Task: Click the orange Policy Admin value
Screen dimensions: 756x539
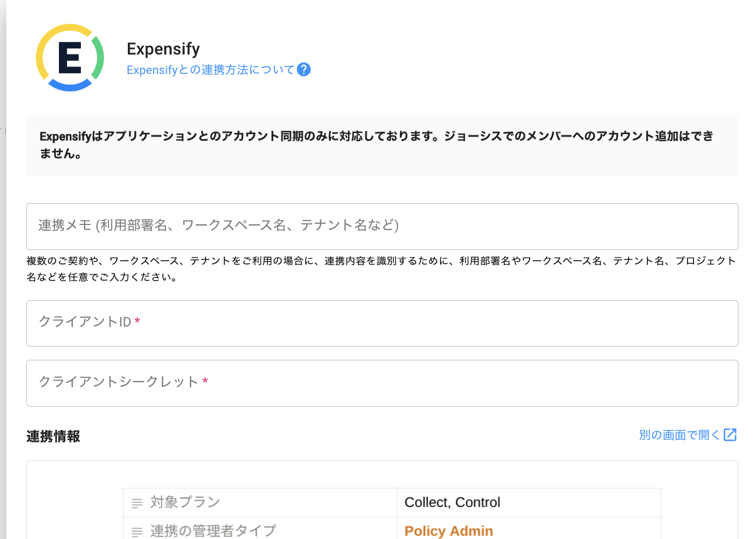Action: tap(449, 531)
